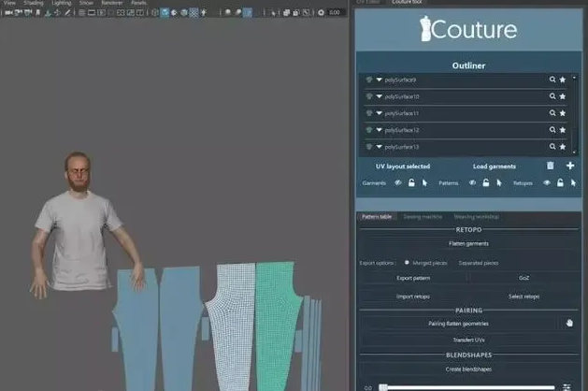Open the Panels menu in viewport
This screenshot has height=391, width=588.
coord(138,3)
